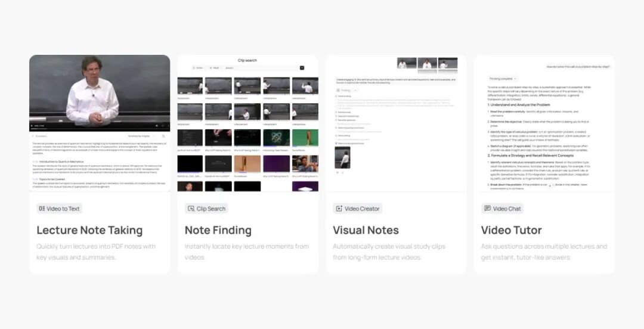Image resolution: width=644 pixels, height=329 pixels.
Task: Click the thumbs icon below vertical clip
Action: 338,172
